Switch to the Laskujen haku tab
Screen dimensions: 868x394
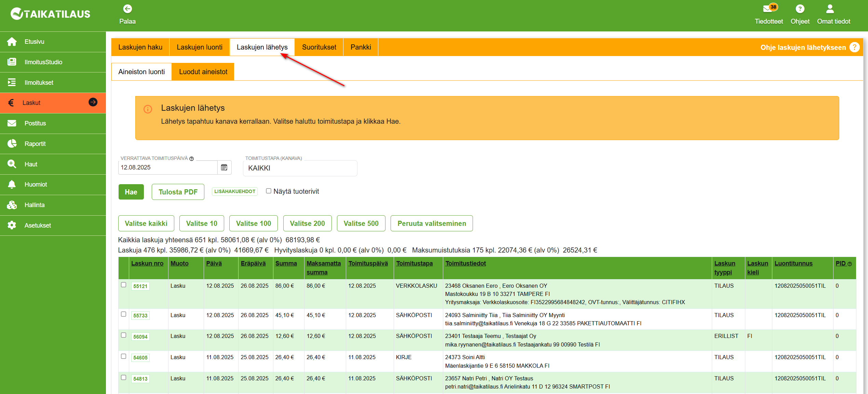pyautogui.click(x=140, y=47)
